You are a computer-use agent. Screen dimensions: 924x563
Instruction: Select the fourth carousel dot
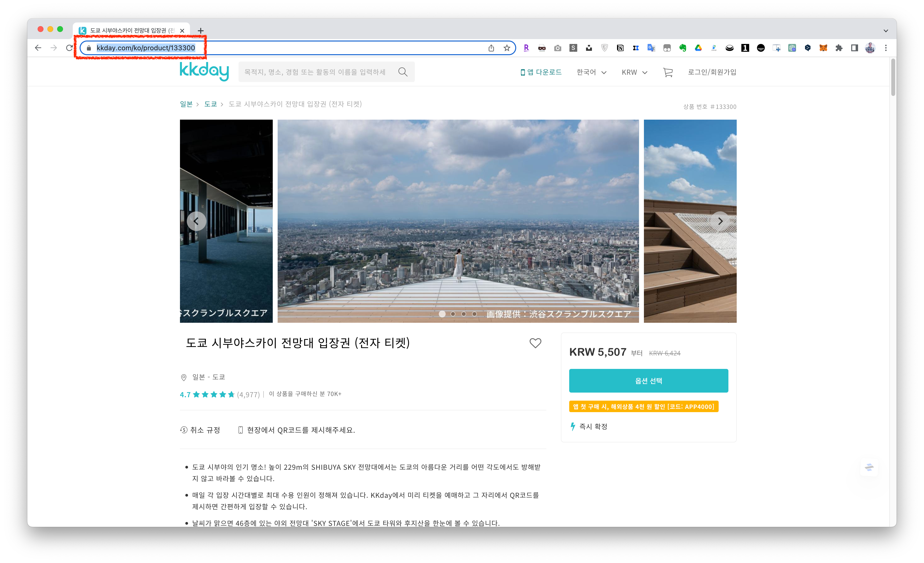click(474, 314)
